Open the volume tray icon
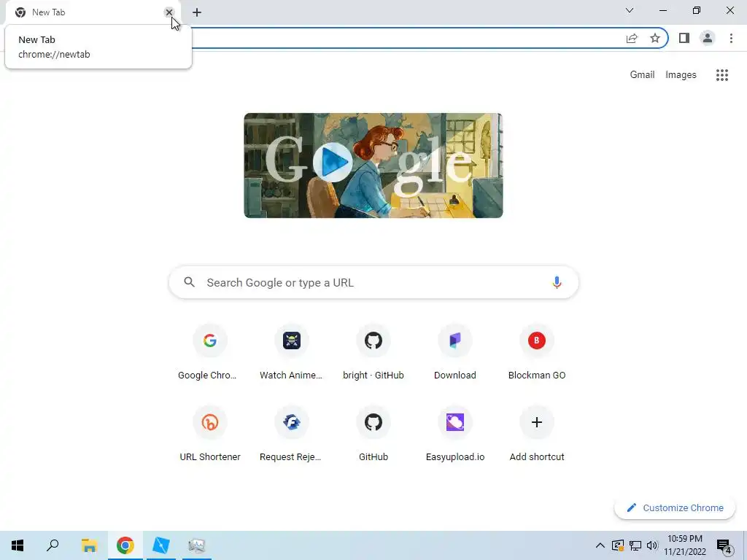The height and width of the screenshot is (560, 747). click(x=652, y=545)
